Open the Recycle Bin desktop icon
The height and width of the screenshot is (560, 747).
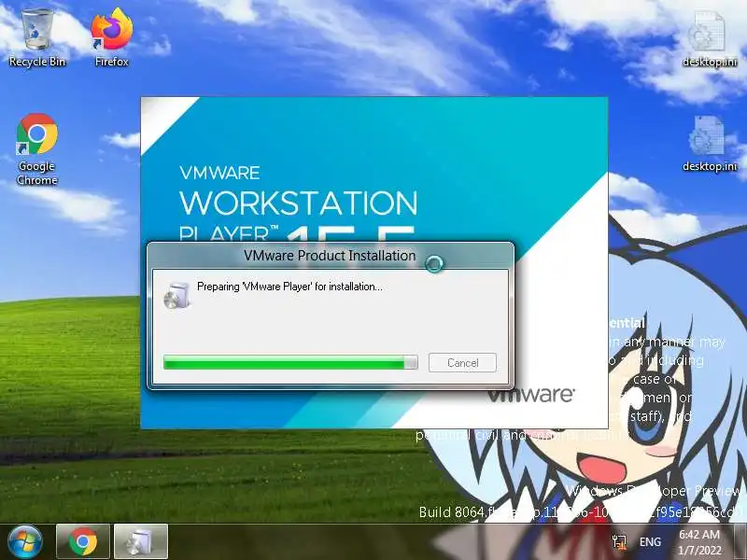click(x=37, y=38)
